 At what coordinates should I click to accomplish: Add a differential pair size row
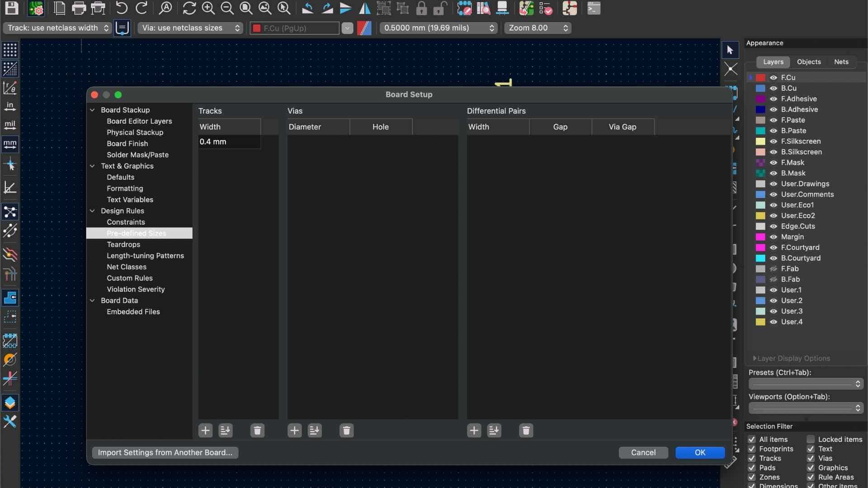(x=474, y=431)
